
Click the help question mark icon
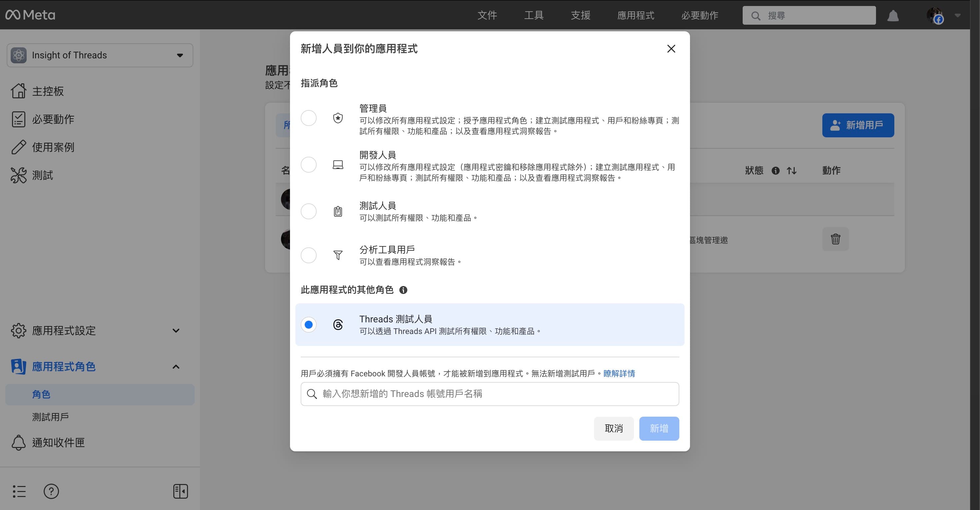click(x=51, y=491)
